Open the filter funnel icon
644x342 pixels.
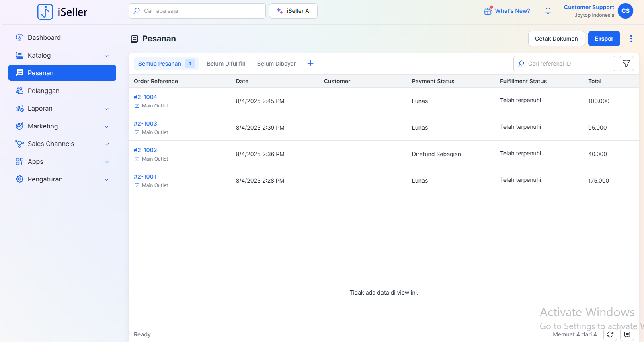(626, 64)
